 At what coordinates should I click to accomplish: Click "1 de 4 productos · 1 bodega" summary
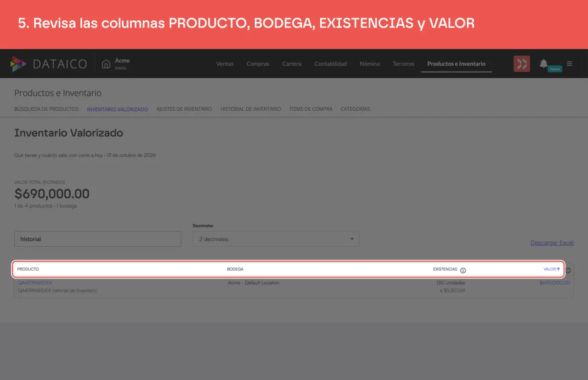[x=45, y=206]
